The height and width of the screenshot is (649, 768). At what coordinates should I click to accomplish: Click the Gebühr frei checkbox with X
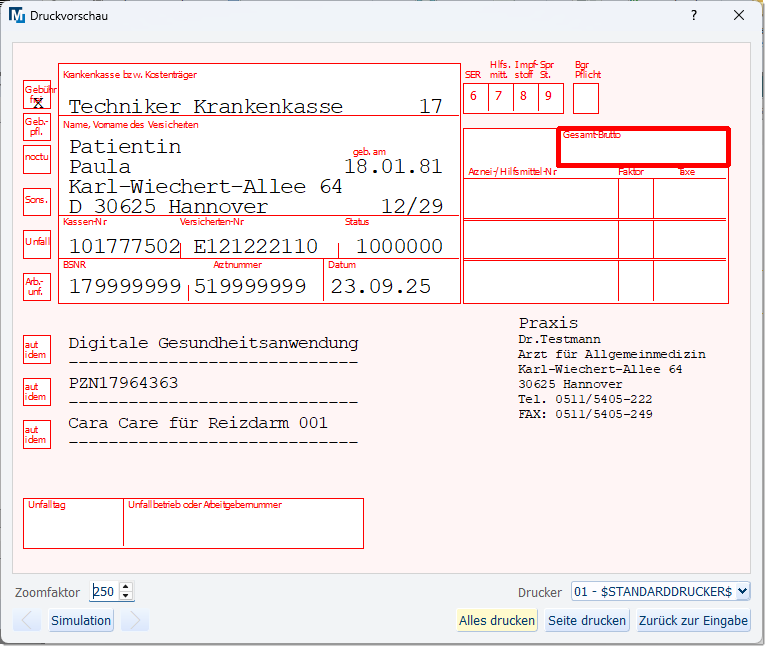(x=37, y=95)
